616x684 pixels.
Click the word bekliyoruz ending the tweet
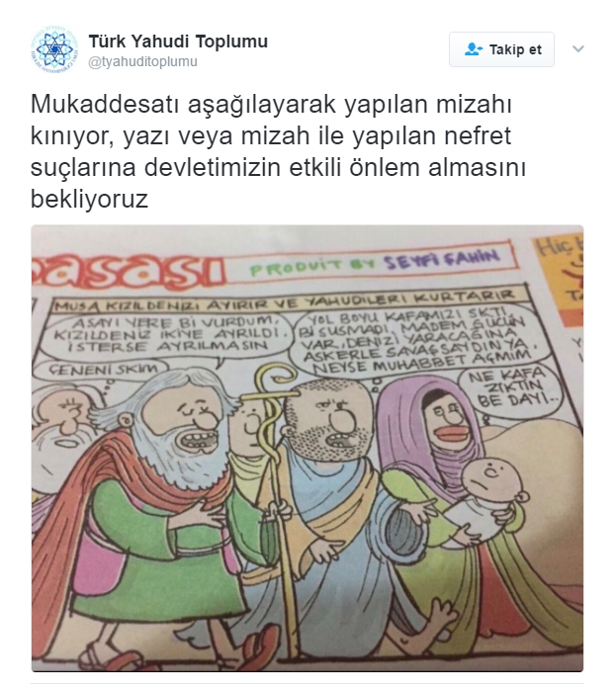pyautogui.click(x=89, y=199)
